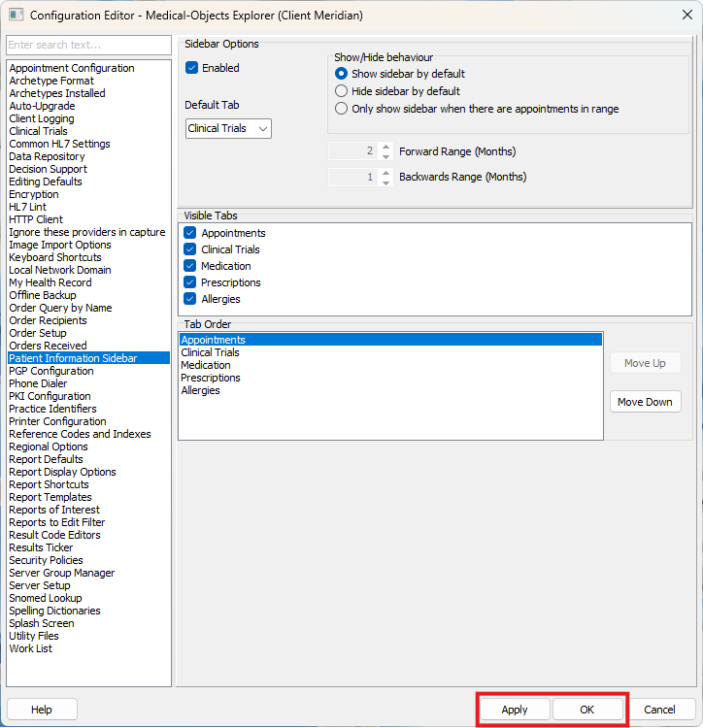Click the Help button
The image size is (703, 728).
(x=42, y=710)
